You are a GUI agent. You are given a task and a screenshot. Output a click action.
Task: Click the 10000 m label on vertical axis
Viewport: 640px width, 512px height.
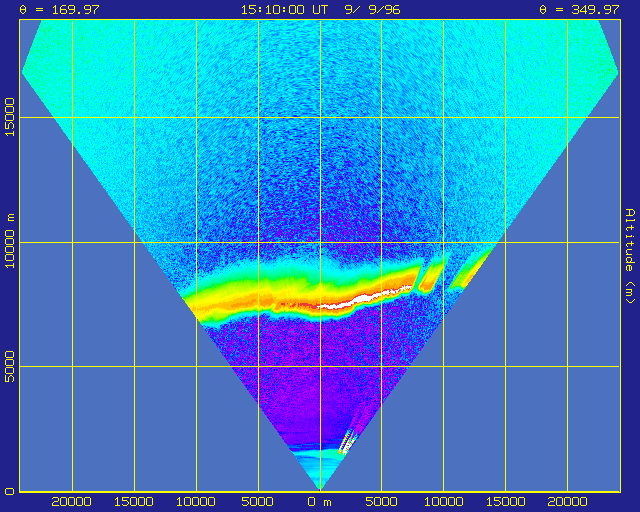coord(10,241)
